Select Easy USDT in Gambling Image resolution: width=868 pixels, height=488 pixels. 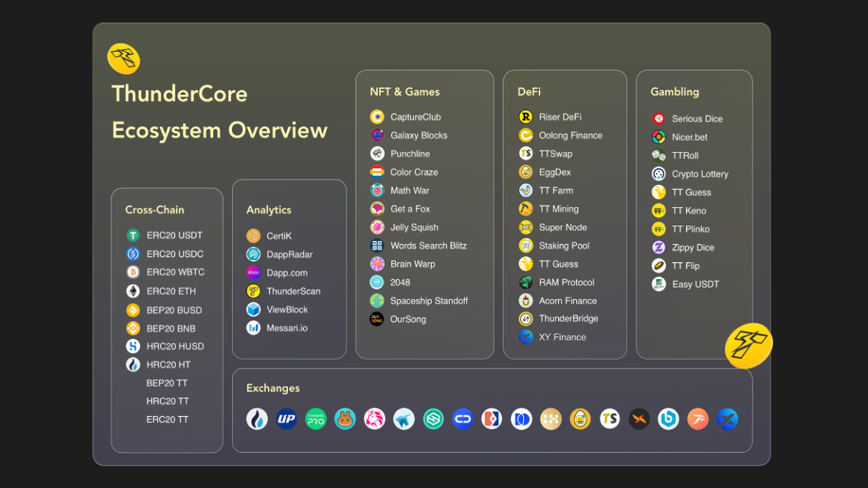pyautogui.click(x=686, y=284)
